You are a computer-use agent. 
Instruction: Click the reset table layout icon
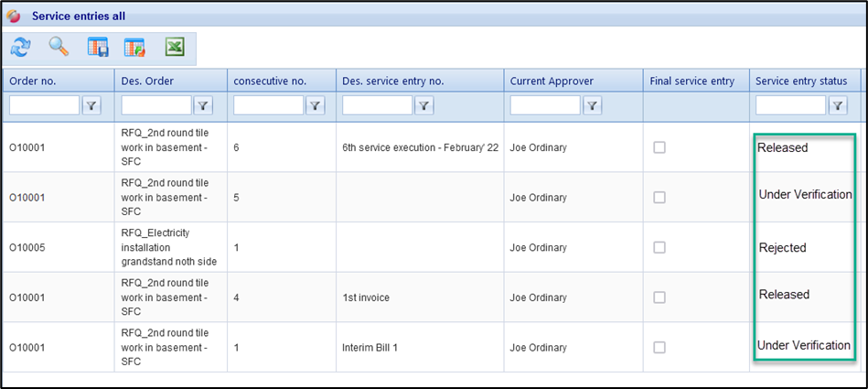tap(135, 47)
